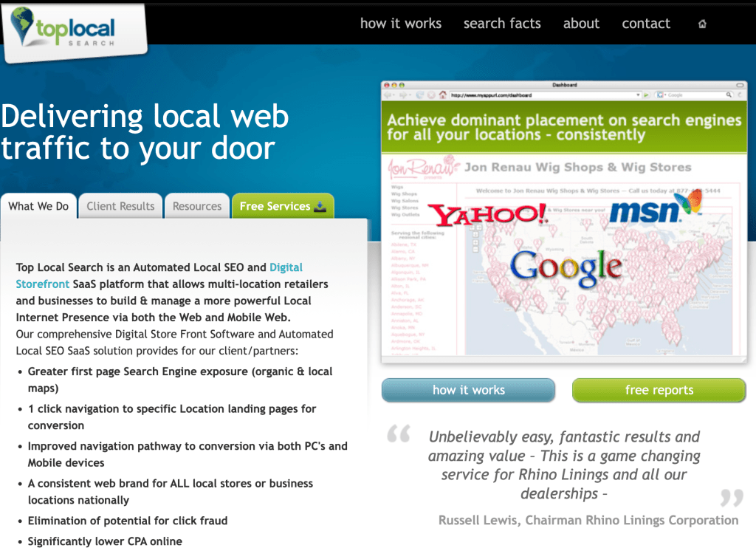Click the download icon on Free Services tab

[320, 207]
